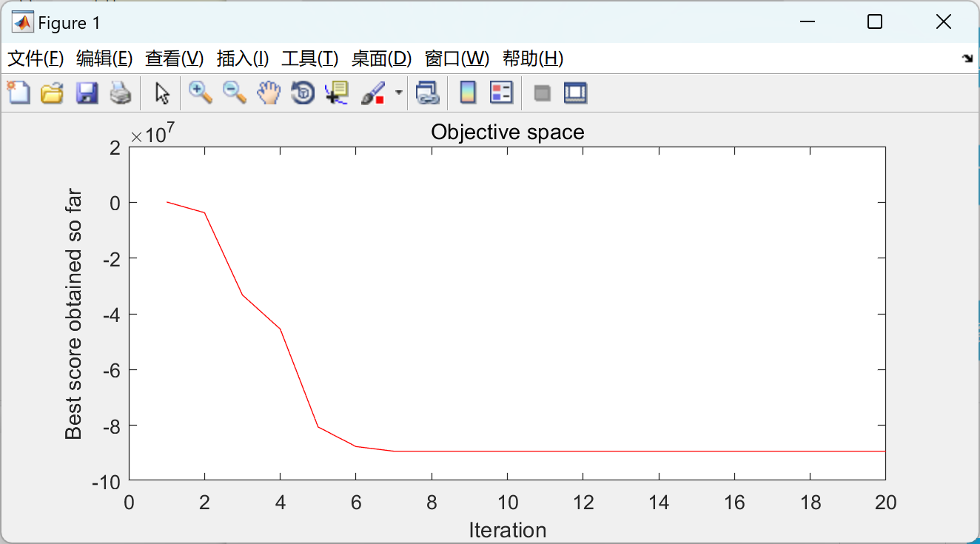Create a new figure from the toolbar
The height and width of the screenshot is (544, 980).
(x=19, y=93)
